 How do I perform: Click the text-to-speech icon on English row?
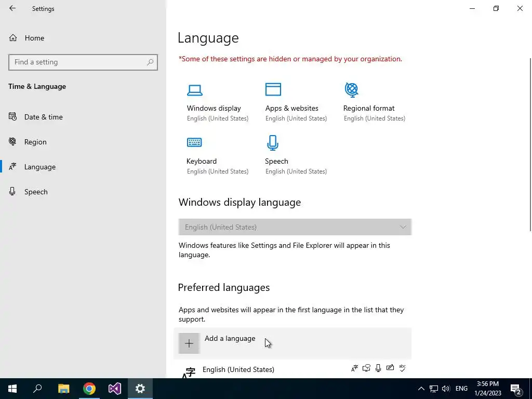click(366, 368)
